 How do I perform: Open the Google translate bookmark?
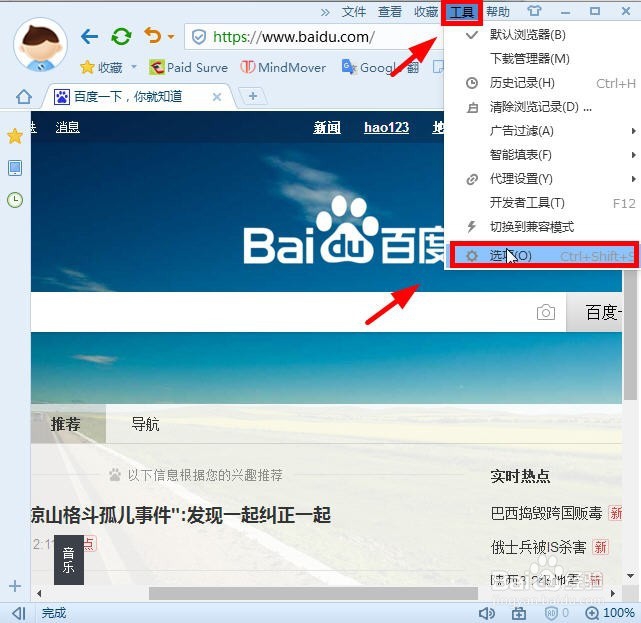(x=380, y=67)
